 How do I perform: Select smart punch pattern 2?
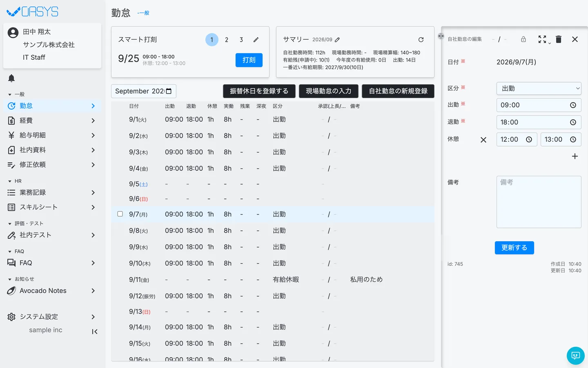(227, 40)
